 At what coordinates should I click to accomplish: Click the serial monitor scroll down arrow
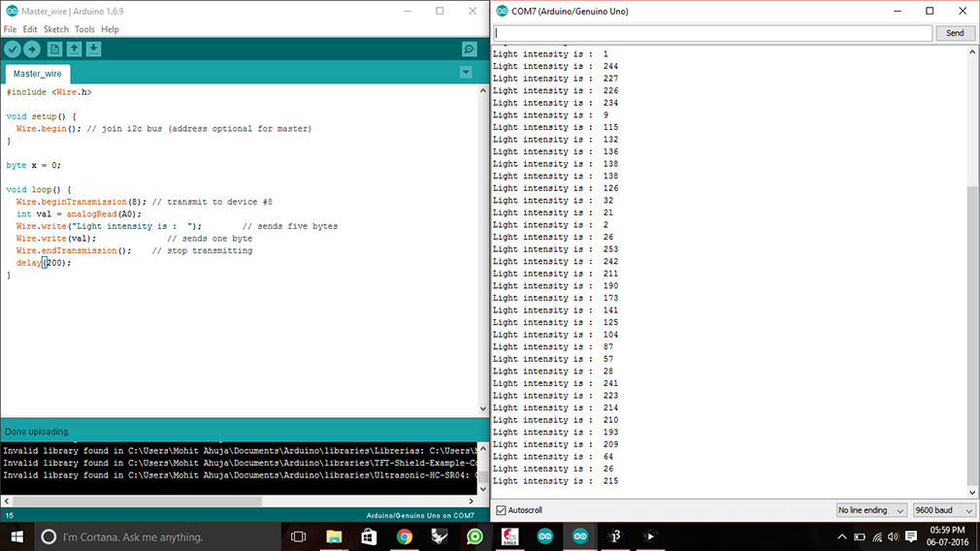972,493
